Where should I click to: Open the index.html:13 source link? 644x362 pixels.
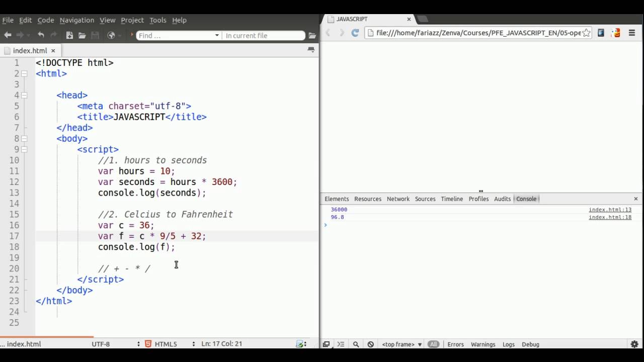coord(610,210)
